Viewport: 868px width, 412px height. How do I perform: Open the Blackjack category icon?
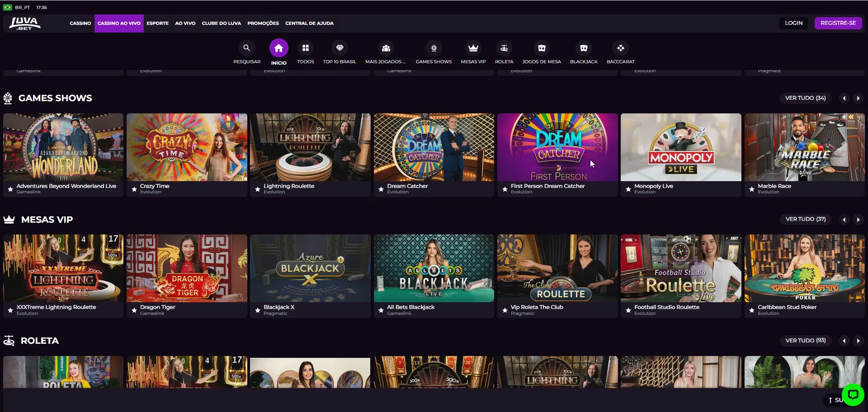[584, 48]
